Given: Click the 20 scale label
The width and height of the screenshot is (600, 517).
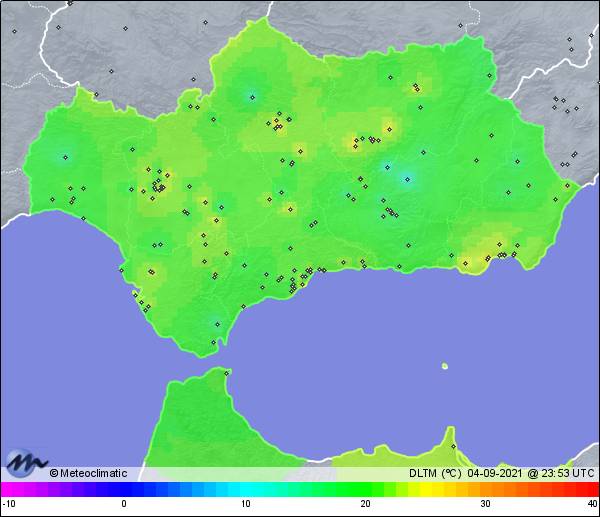Looking at the screenshot, I should pos(365,504).
